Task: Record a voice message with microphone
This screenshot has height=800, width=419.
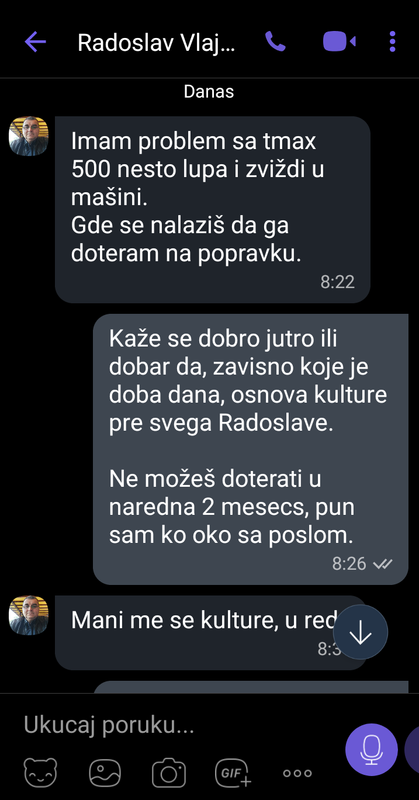Action: tap(371, 749)
